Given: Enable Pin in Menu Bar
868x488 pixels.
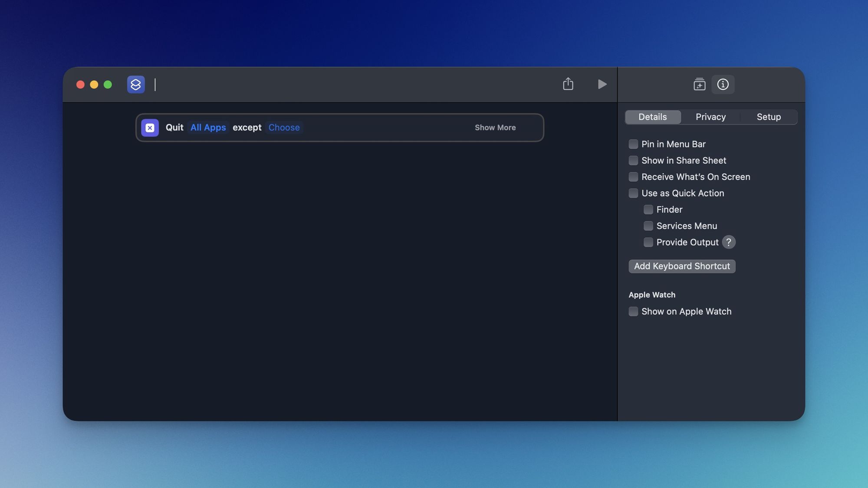Looking at the screenshot, I should (x=633, y=144).
